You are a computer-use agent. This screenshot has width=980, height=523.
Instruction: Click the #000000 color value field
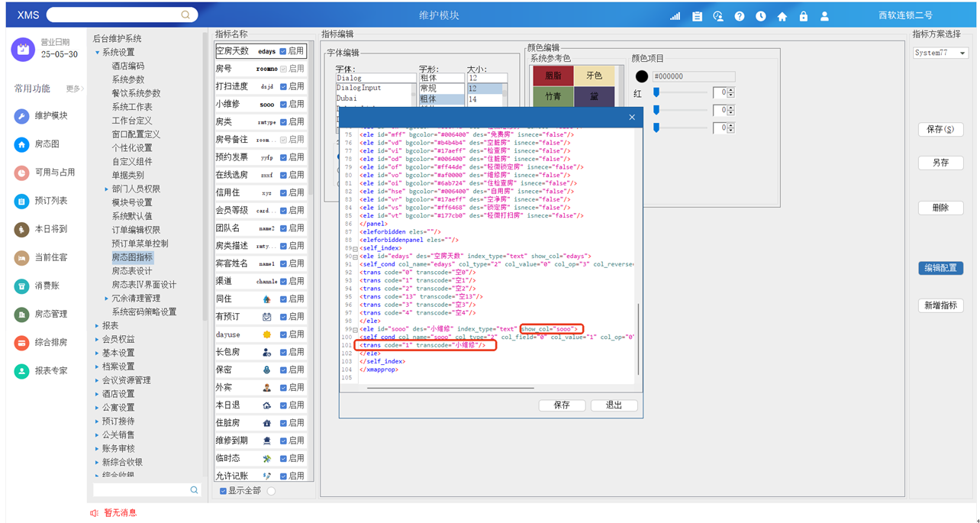tap(693, 76)
